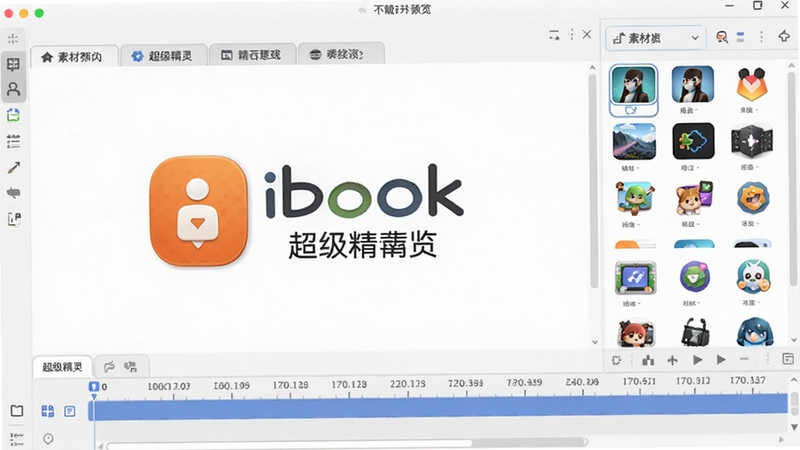This screenshot has width=800, height=450.
Task: Switch to the home icon tab above the canvas
Action: click(x=74, y=56)
